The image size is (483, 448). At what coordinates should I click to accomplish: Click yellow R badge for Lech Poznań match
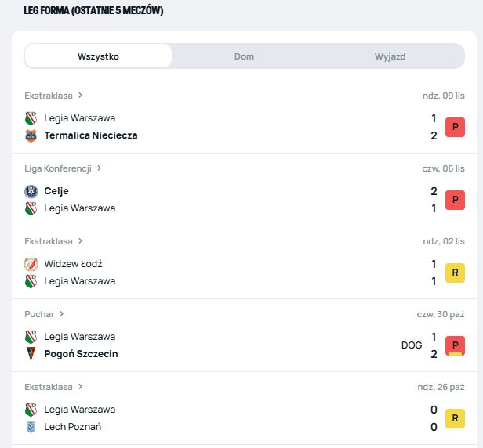pyautogui.click(x=455, y=418)
